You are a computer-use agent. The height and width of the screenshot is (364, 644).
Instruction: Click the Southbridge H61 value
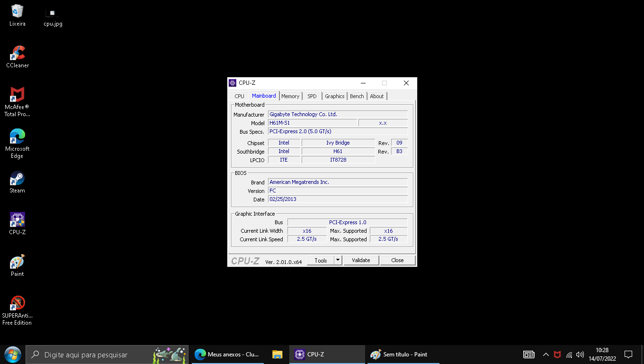(x=338, y=151)
